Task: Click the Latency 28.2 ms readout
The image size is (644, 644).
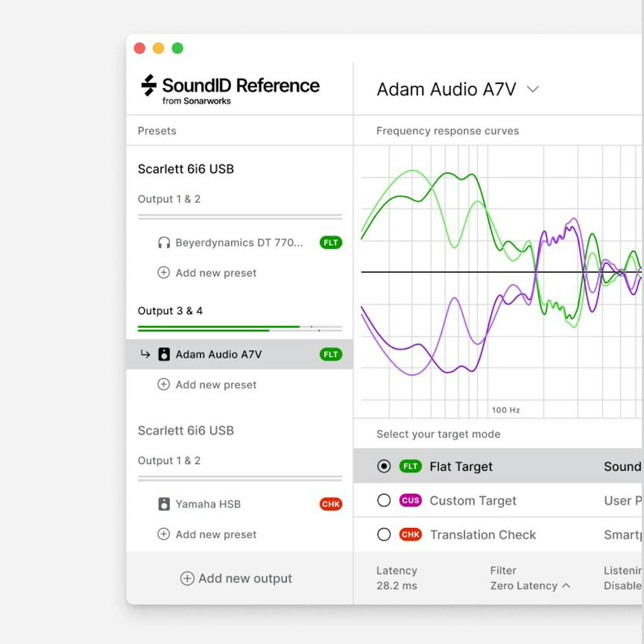Action: tap(397, 578)
